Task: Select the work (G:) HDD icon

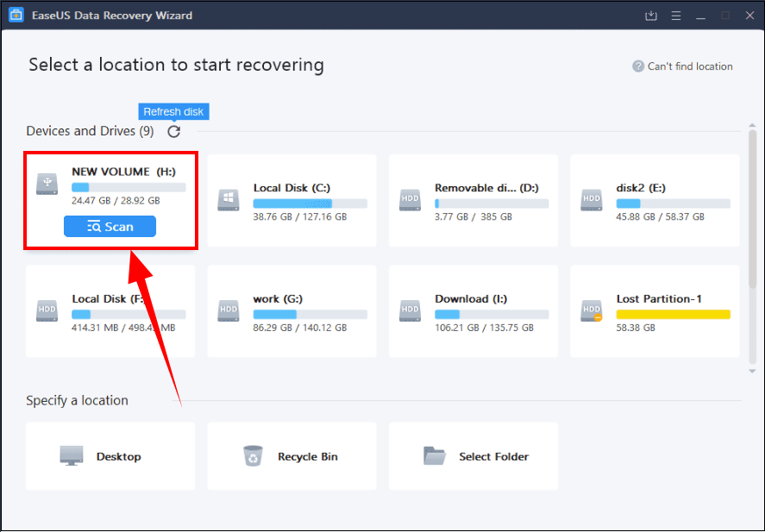Action: point(229,310)
